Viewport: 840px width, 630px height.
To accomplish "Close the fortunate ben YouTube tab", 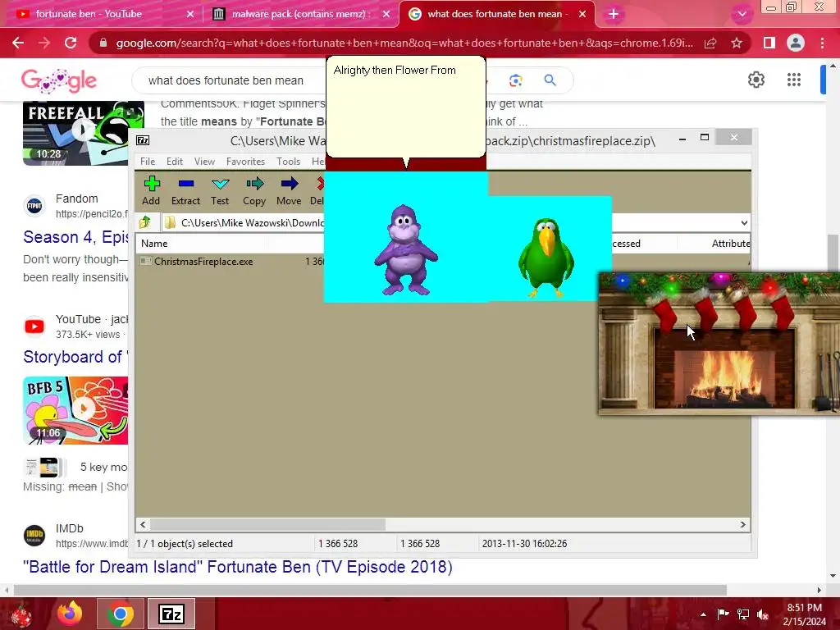I will click(190, 15).
